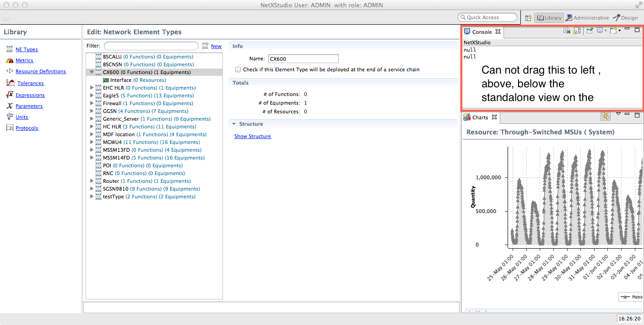Expand the HC HLR tree node

click(x=92, y=127)
